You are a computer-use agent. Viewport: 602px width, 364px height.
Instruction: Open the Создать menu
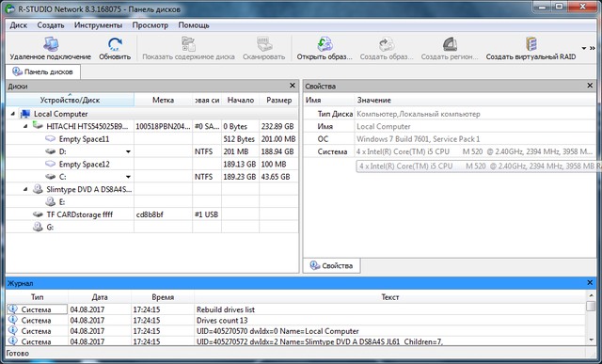pyautogui.click(x=51, y=25)
